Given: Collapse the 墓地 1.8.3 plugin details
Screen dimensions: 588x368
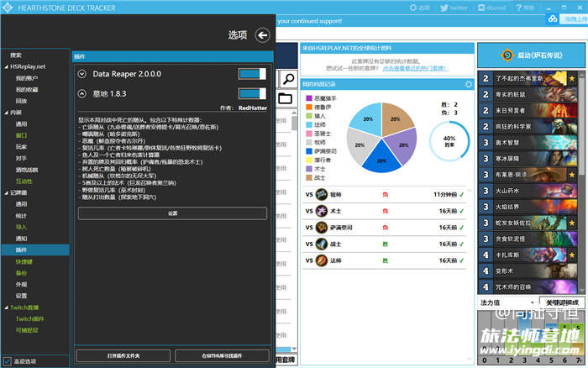Looking at the screenshot, I should [81, 93].
